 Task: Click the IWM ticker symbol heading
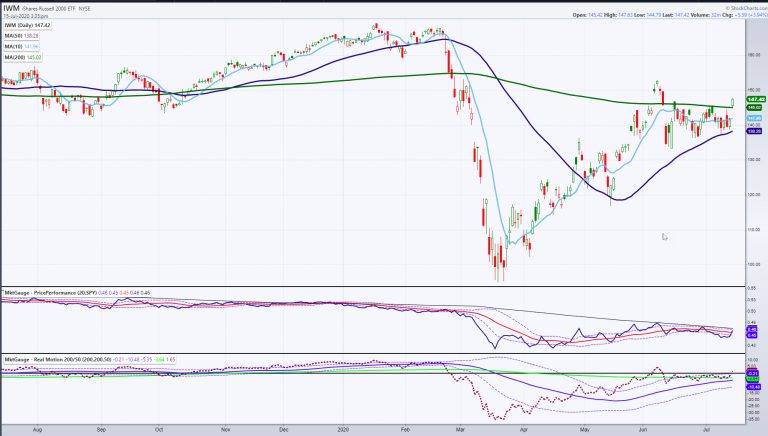[11, 8]
